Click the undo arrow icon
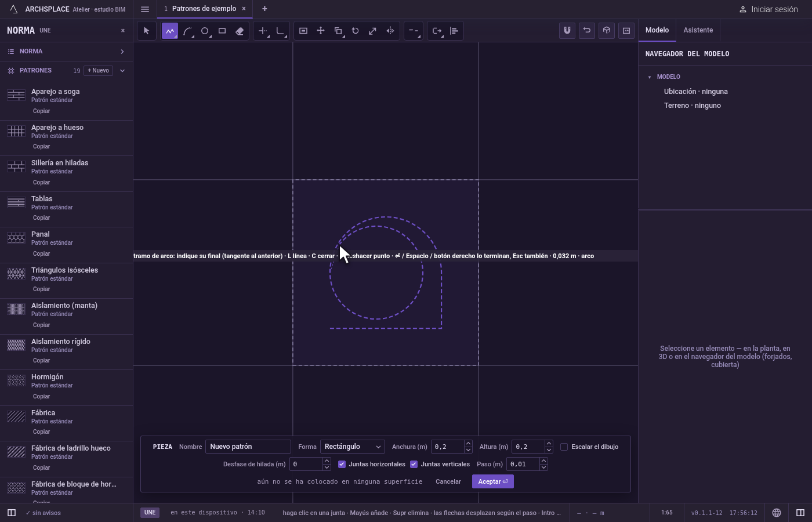The width and height of the screenshot is (812, 522). click(x=587, y=30)
